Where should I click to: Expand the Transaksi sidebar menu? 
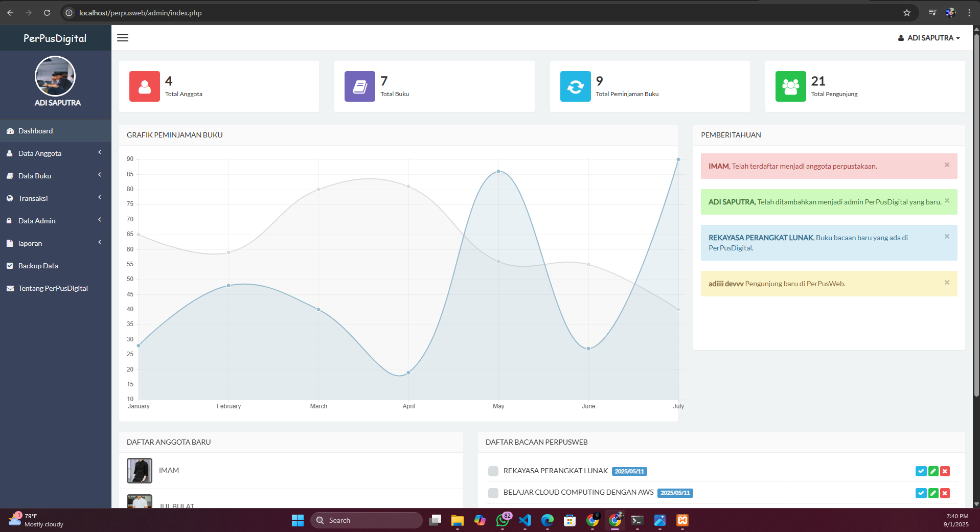(x=55, y=198)
